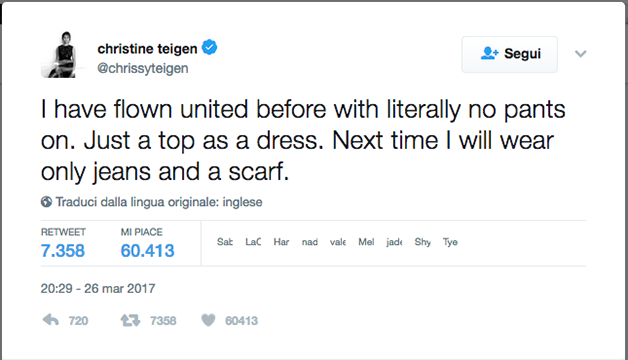Screen dimensions: 628x360
Task: Open liker avatar labeled Shy
Action: coord(423,242)
